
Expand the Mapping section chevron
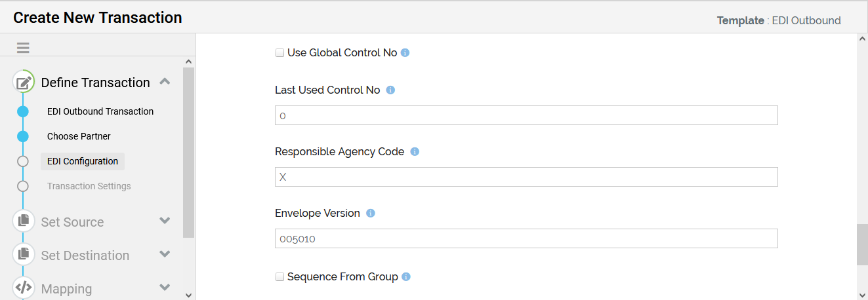165,288
